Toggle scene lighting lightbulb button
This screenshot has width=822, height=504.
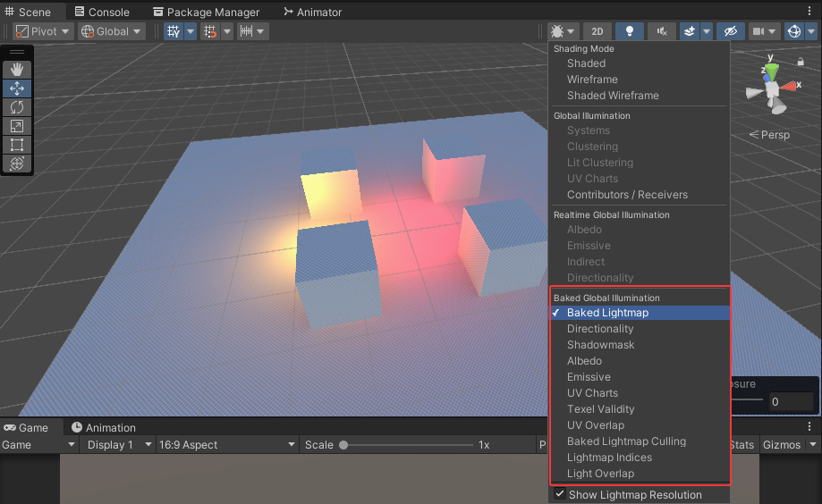click(x=629, y=31)
